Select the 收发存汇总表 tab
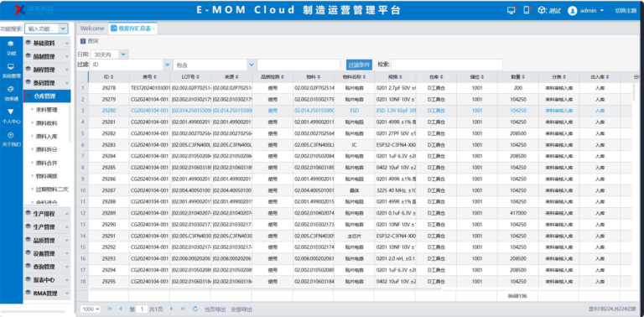The width and height of the screenshot is (644, 317). click(x=132, y=29)
